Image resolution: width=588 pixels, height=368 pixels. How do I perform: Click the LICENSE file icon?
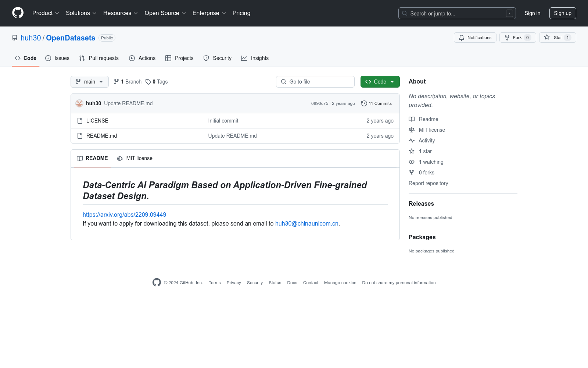tap(80, 121)
